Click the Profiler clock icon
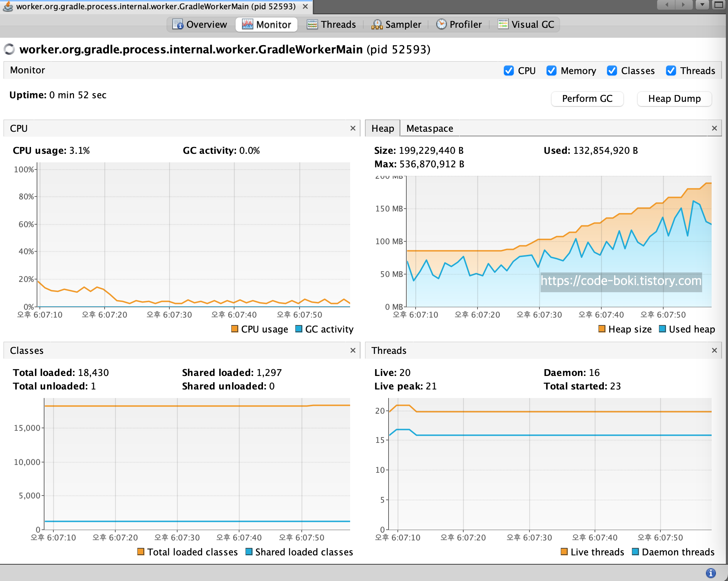Screen dimensions: 728x581 pos(441,24)
